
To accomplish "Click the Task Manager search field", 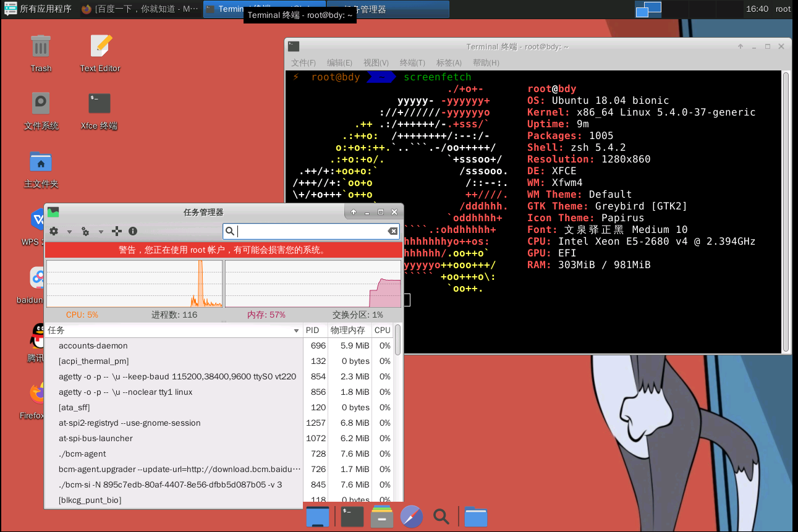I will [x=312, y=231].
